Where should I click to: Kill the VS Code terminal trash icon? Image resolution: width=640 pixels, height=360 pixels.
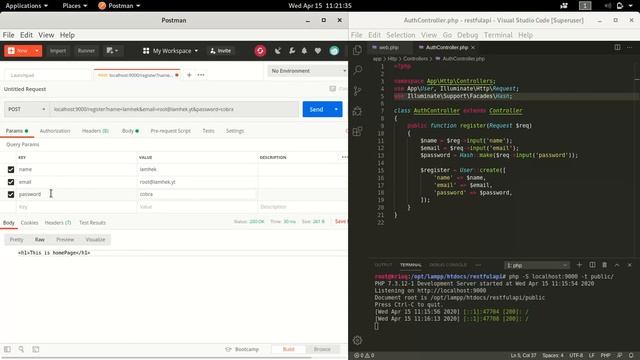tap(604, 265)
